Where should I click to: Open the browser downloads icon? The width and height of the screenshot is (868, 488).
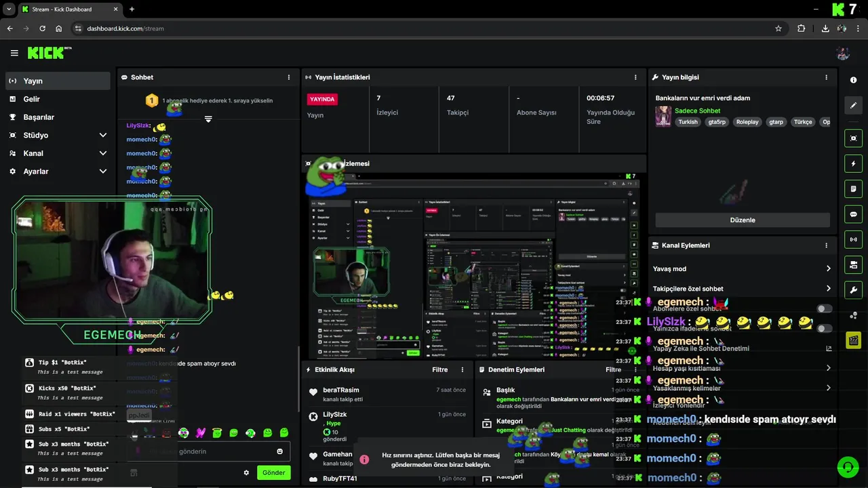(825, 28)
